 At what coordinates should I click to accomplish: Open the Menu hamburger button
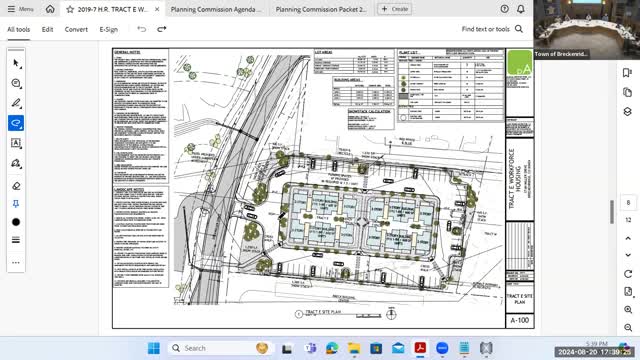point(20,9)
